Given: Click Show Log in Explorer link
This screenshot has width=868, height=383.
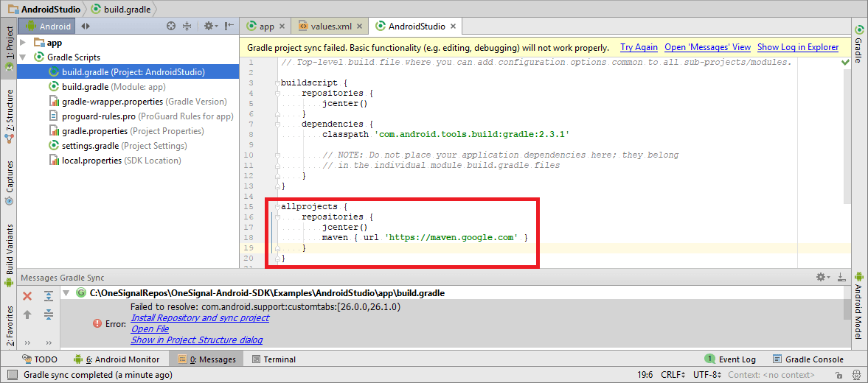Looking at the screenshot, I should [x=798, y=48].
